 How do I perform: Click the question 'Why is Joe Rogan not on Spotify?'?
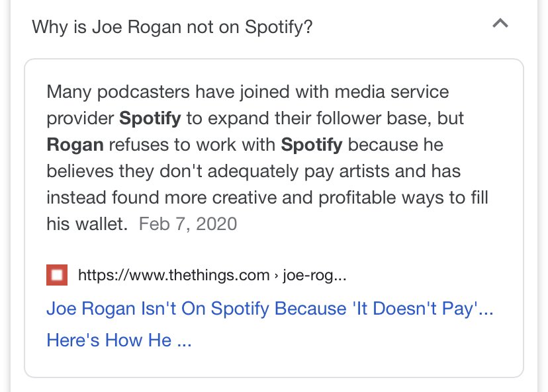coord(173,27)
